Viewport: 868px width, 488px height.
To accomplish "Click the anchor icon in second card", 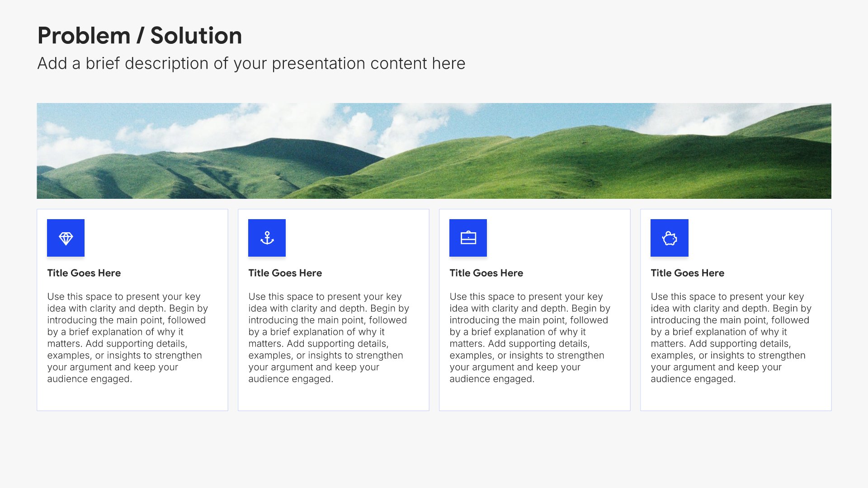I will tap(267, 238).
